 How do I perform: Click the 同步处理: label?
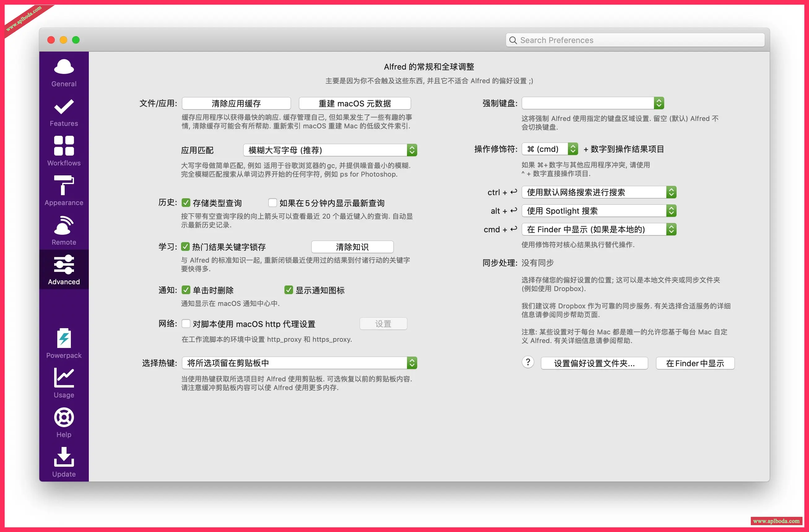(500, 263)
